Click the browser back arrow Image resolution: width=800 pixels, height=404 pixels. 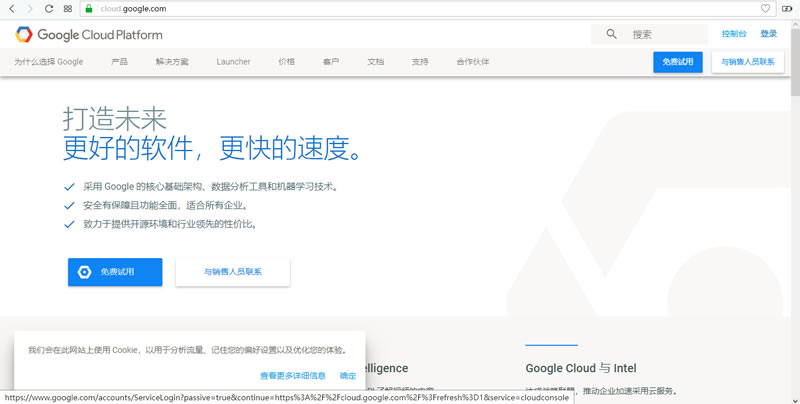coord(12,9)
